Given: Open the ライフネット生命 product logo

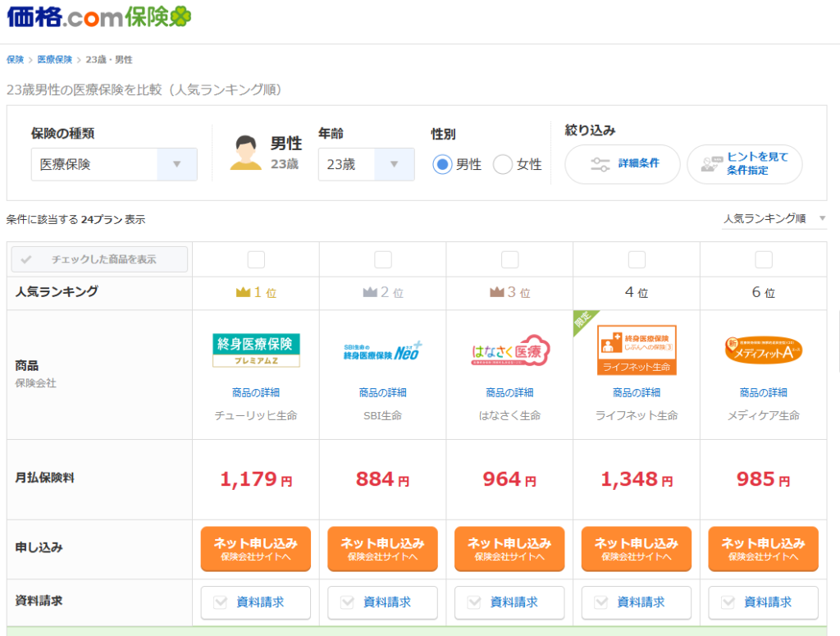Looking at the screenshot, I should point(637,350).
